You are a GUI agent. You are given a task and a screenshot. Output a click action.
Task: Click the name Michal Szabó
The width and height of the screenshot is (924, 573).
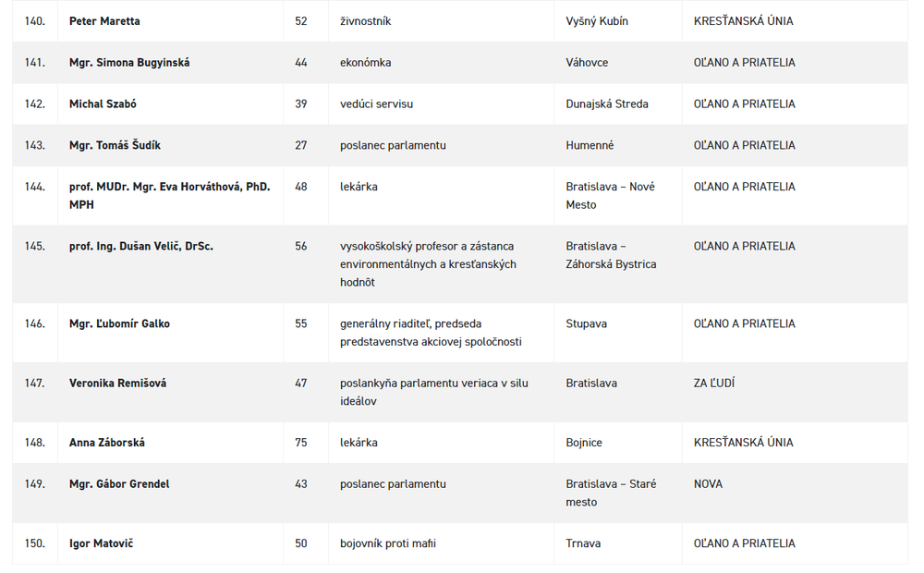(103, 104)
